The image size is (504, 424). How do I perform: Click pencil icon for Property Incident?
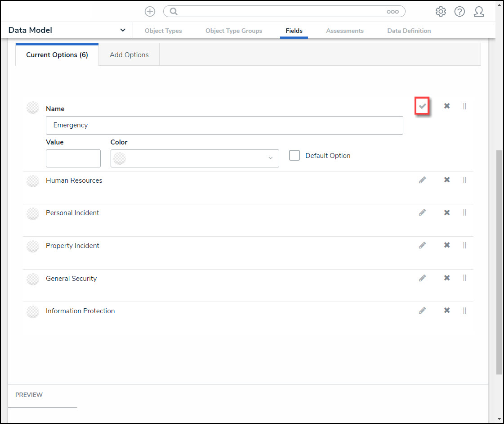(x=422, y=245)
